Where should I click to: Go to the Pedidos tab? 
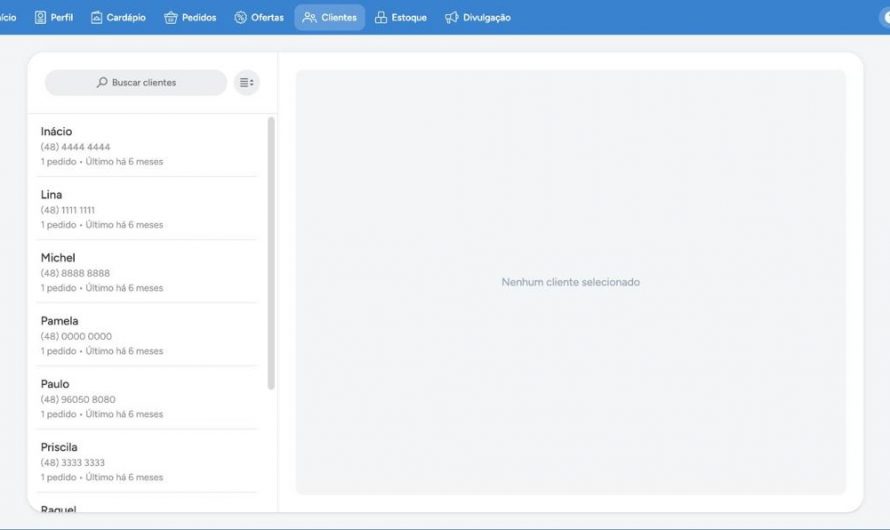[x=190, y=18]
